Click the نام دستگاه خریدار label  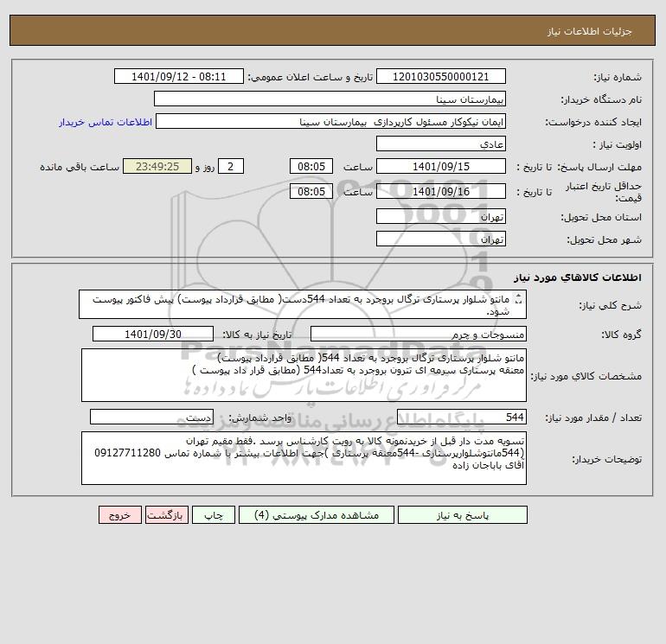[601, 99]
